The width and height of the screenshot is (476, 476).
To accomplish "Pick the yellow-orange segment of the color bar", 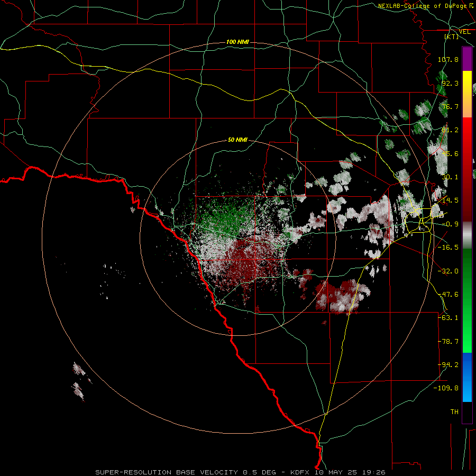I will 467,94.
